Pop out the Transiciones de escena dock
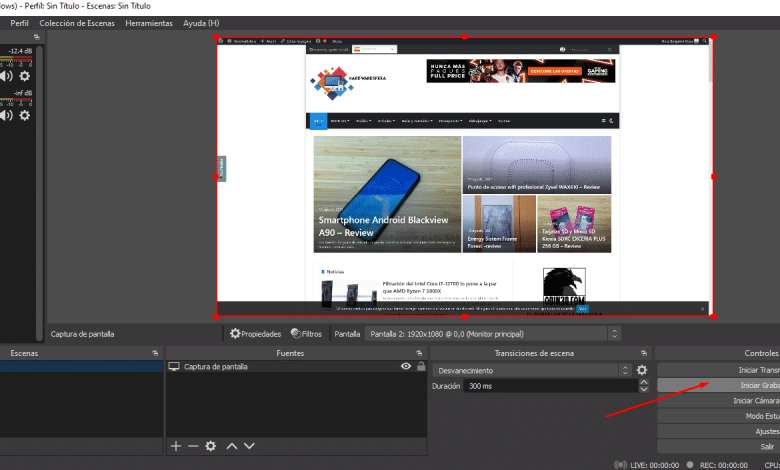The width and height of the screenshot is (780, 470). (x=644, y=353)
